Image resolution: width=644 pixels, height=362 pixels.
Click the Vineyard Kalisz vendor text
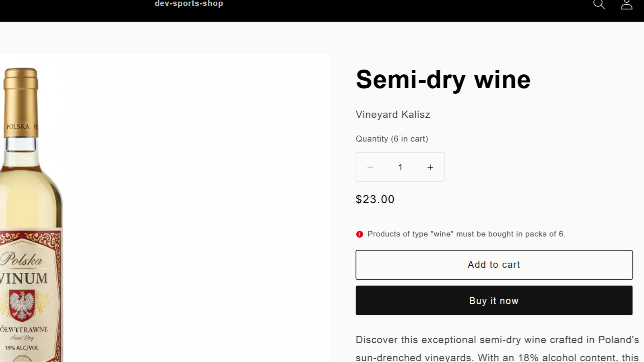(x=392, y=115)
